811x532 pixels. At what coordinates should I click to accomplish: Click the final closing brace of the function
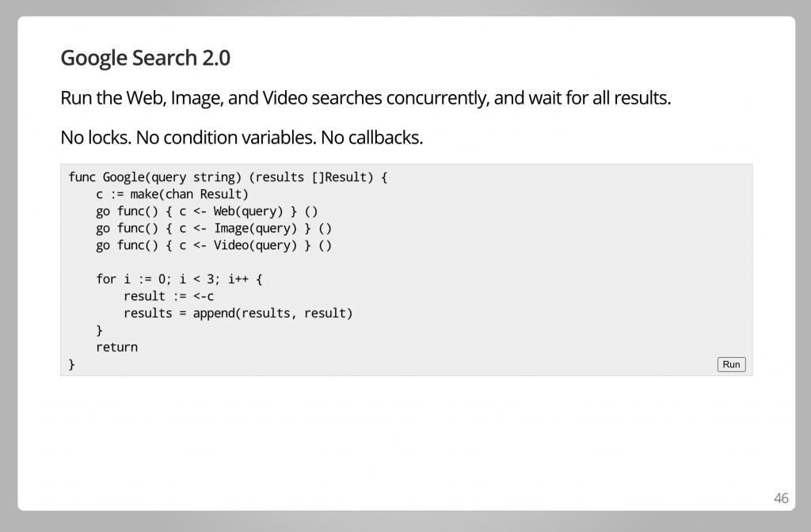point(72,364)
